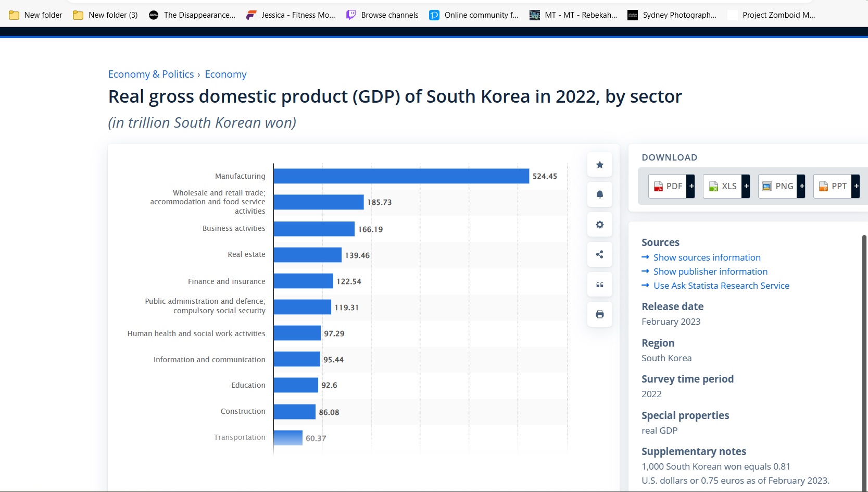This screenshot has height=492, width=868.
Task: Click the plus next to PNG
Action: pos(801,186)
